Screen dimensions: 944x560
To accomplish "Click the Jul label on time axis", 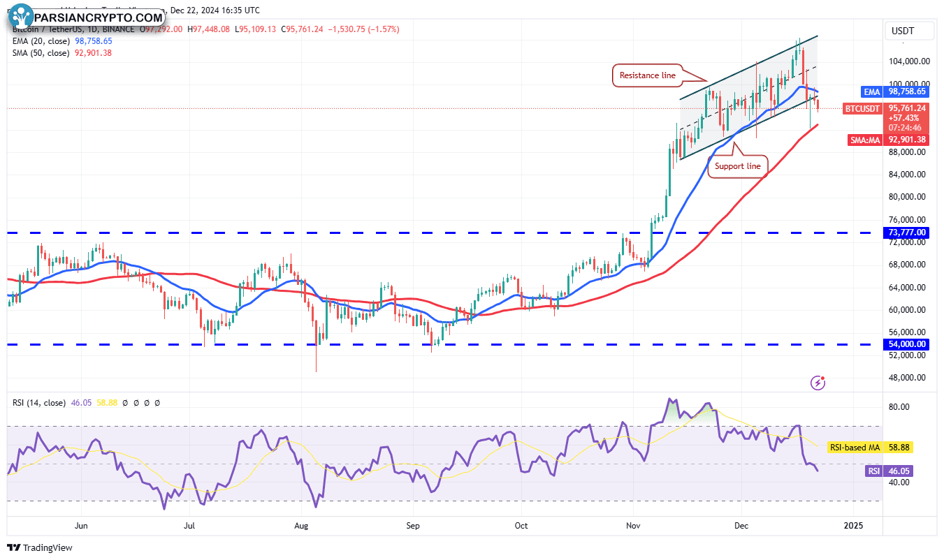I will click(x=189, y=525).
